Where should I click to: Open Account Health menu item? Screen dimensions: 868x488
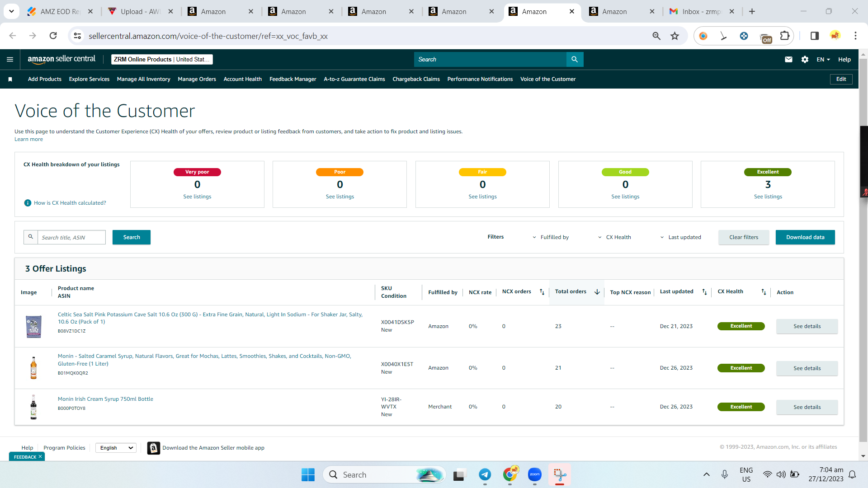click(242, 79)
